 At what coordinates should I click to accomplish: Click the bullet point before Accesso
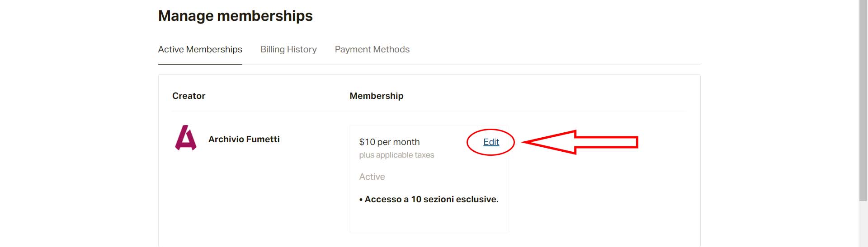tap(361, 200)
